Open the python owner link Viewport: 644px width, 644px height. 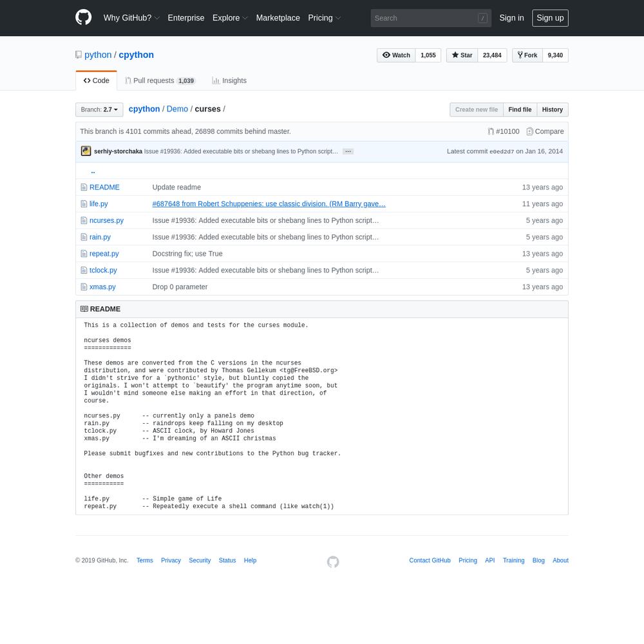coord(98,55)
